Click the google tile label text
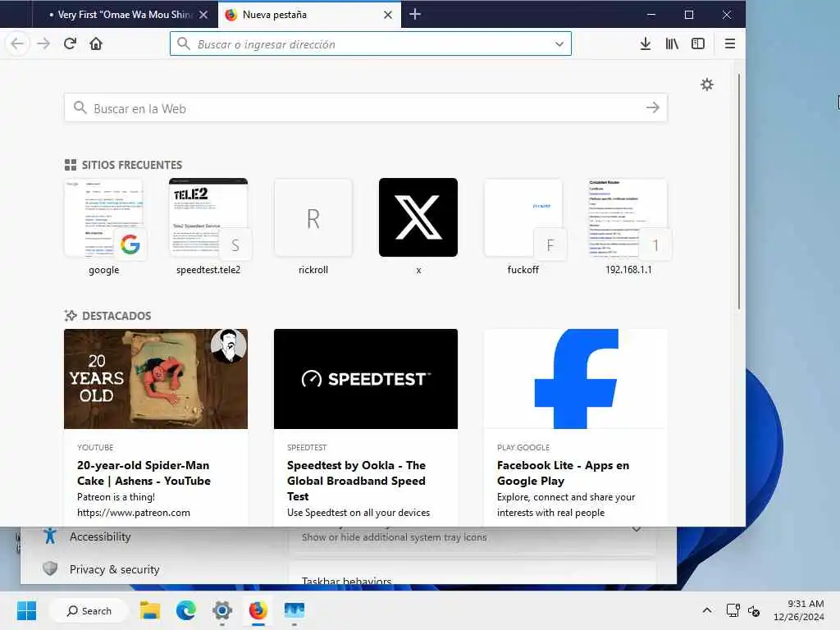 point(104,270)
